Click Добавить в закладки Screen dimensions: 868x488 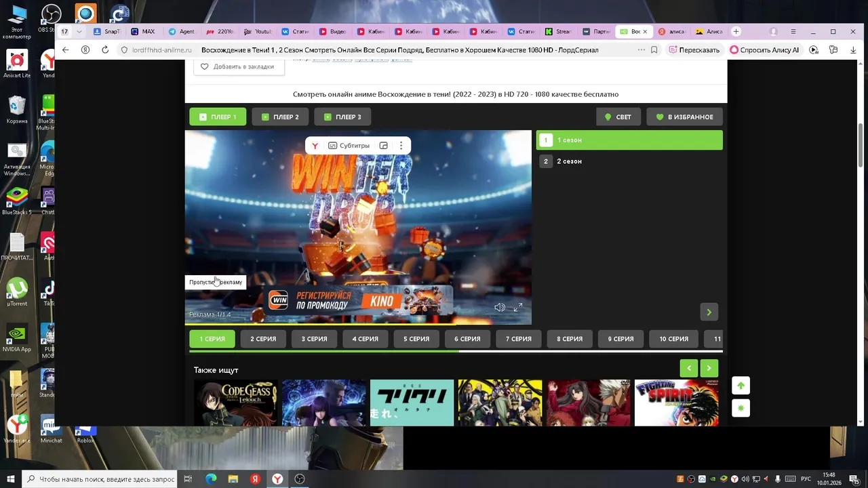[238, 66]
